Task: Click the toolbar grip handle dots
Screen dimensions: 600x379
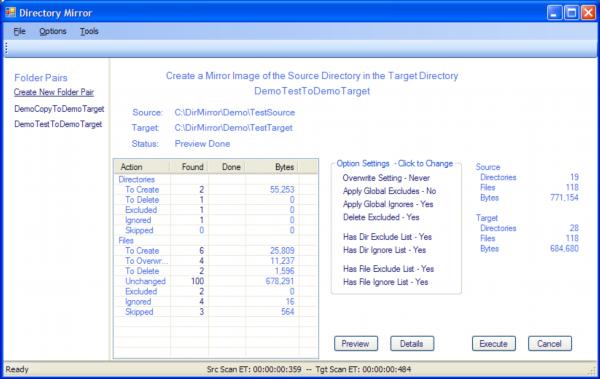Action: point(6,49)
